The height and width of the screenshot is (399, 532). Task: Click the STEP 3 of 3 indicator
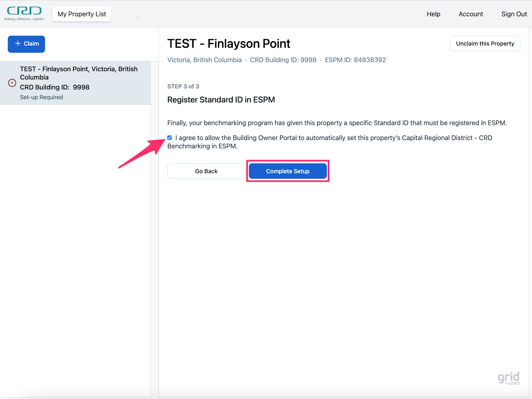coord(183,86)
